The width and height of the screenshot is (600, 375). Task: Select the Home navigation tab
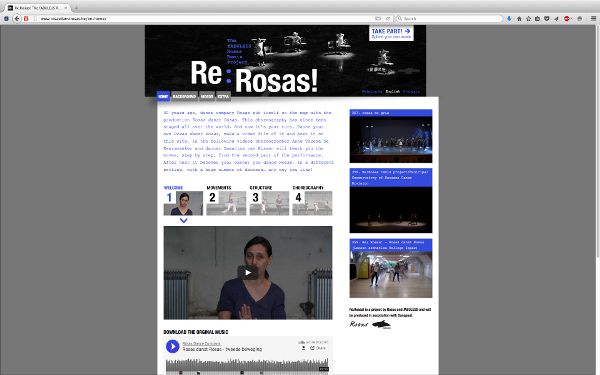[x=163, y=96]
